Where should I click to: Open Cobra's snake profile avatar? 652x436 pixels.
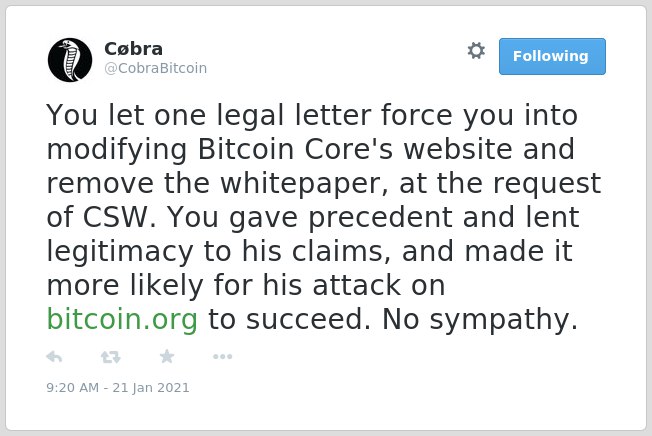[x=70, y=60]
